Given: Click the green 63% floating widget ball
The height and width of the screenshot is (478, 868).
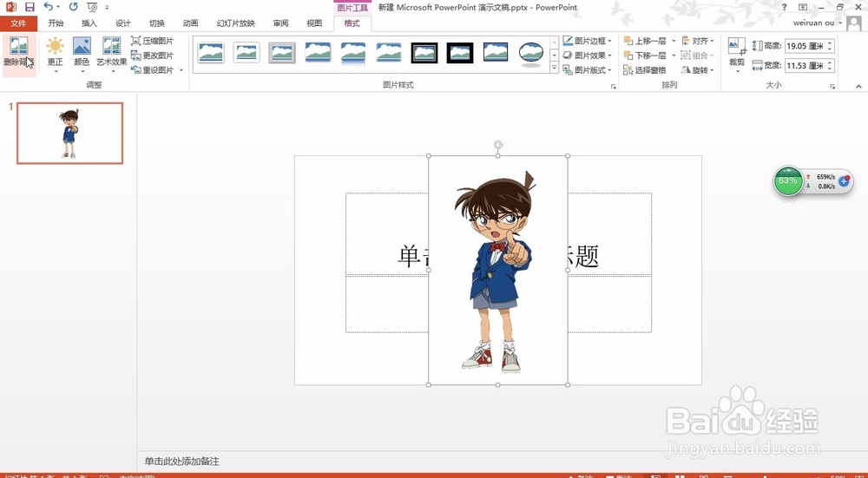Looking at the screenshot, I should [x=788, y=181].
